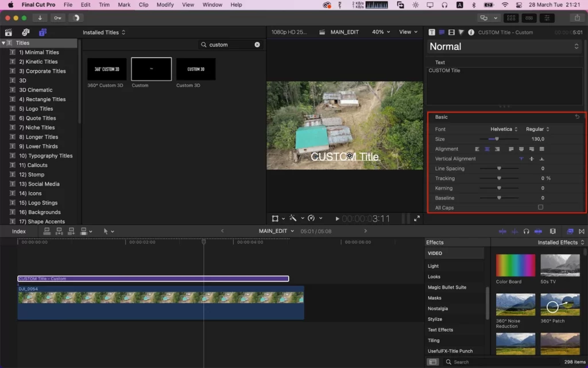Open the Info Inspector icon
The height and width of the screenshot is (368, 588).
[x=471, y=32]
